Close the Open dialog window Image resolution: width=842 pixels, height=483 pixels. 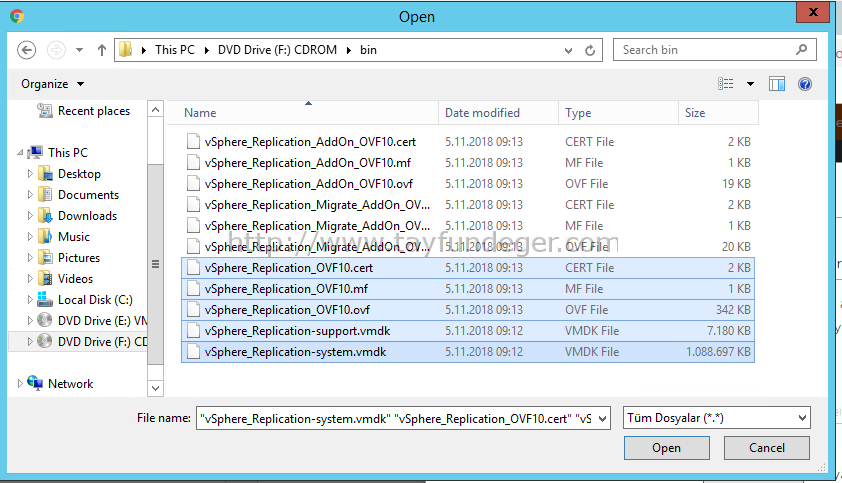813,12
